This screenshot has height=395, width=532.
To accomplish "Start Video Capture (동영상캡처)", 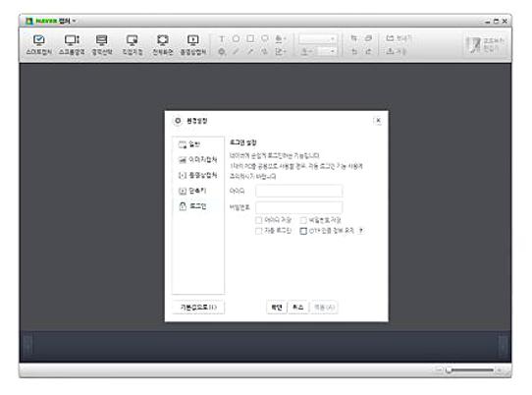I will [x=193, y=45].
